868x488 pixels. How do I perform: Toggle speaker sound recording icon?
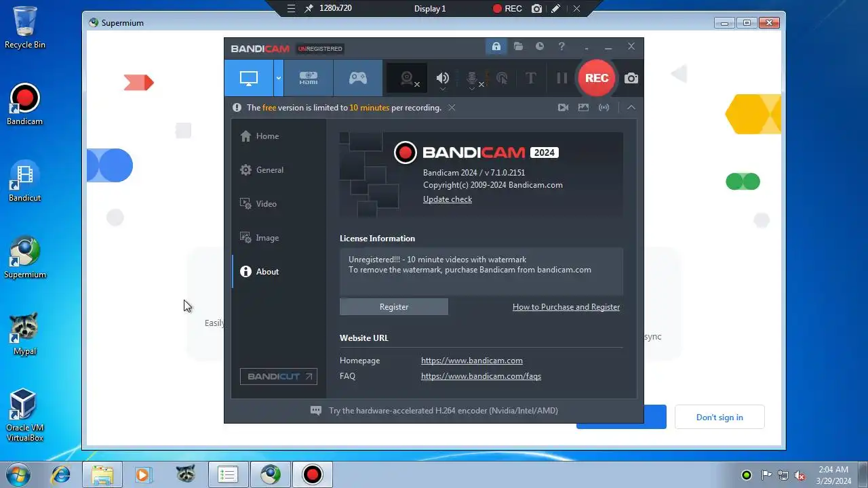point(443,79)
